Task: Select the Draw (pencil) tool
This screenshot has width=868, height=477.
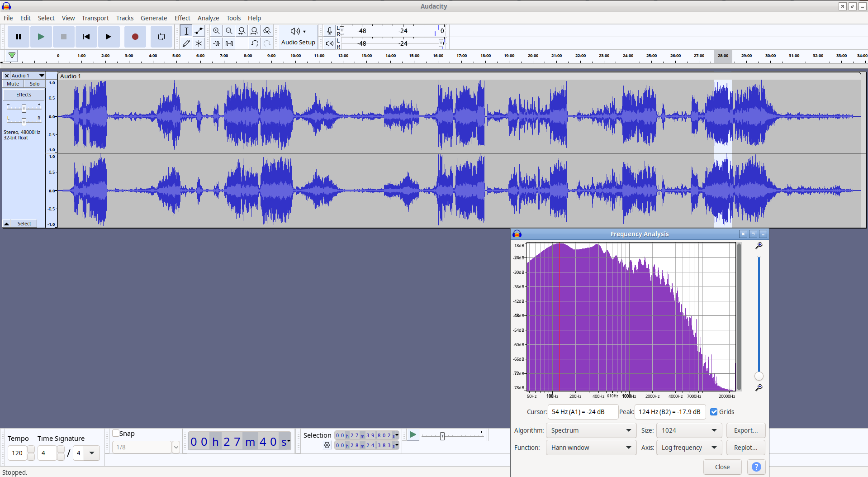Action: (x=186, y=43)
